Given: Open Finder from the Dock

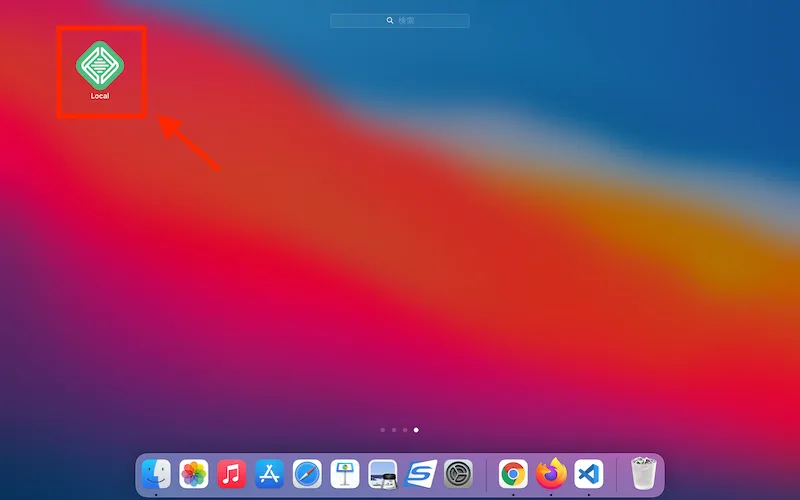Looking at the screenshot, I should coord(156,474).
